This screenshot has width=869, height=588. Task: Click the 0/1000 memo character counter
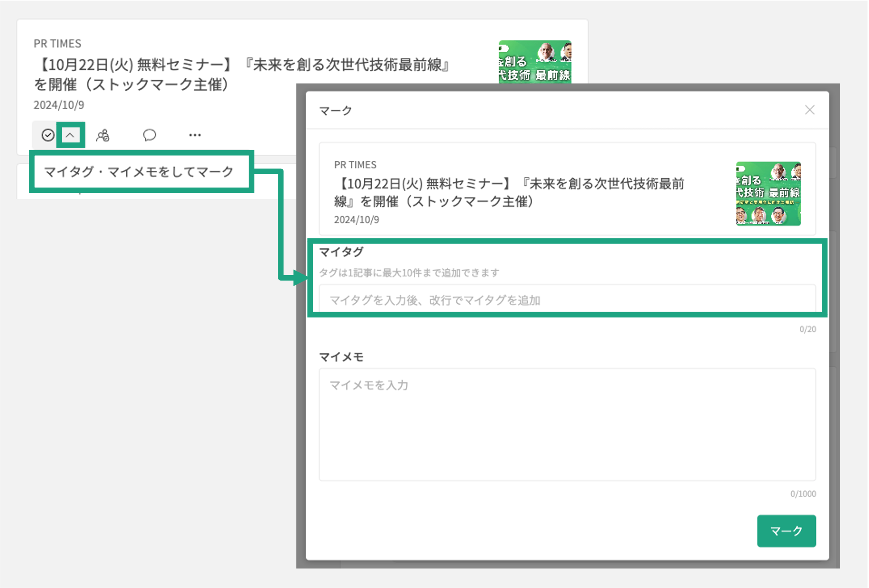pos(803,494)
